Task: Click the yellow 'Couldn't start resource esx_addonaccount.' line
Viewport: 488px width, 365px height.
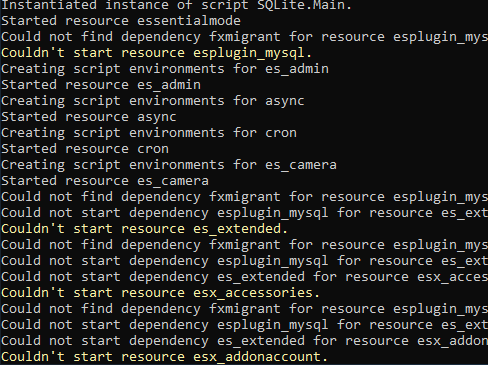Action: 164,357
